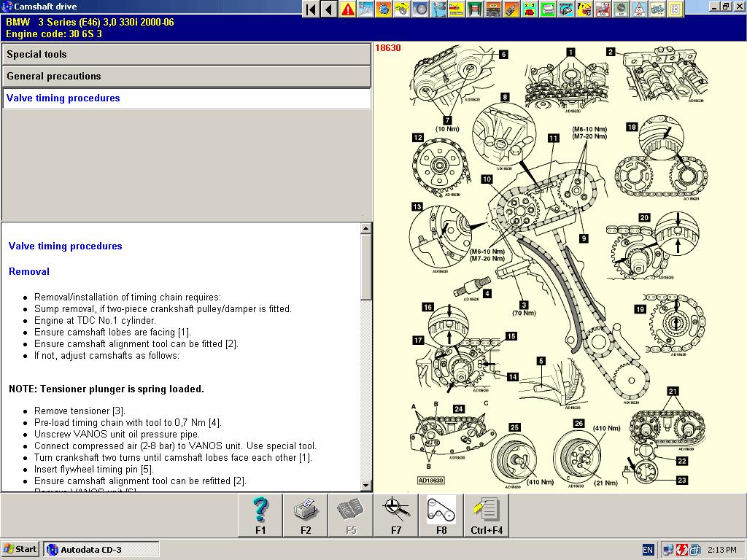747x560 pixels.
Task: Select the Autodata CD-3 taskbar button
Action: click(x=101, y=549)
